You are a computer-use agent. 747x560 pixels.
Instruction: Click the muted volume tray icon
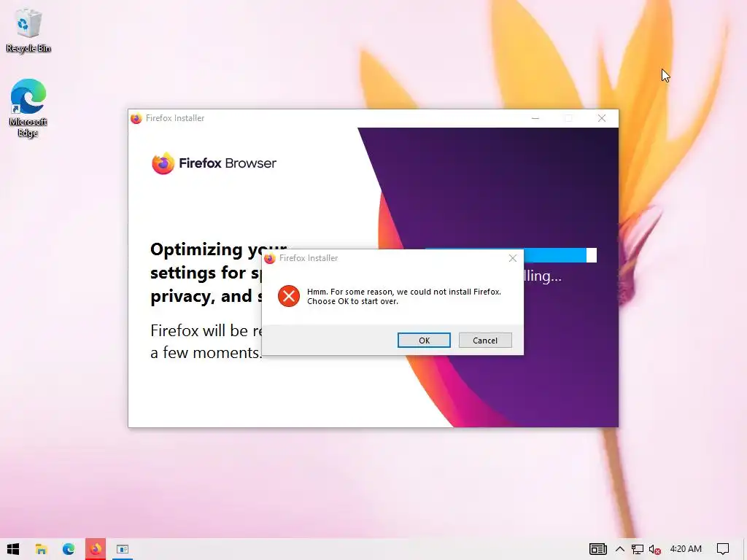[654, 549]
